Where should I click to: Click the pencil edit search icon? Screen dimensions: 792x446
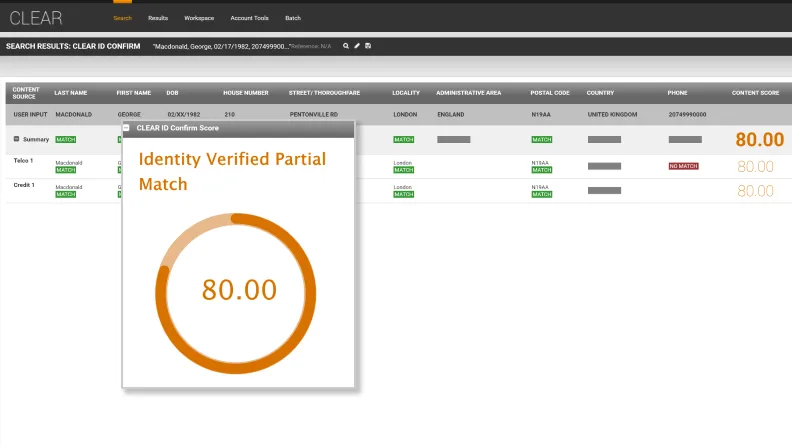click(357, 46)
